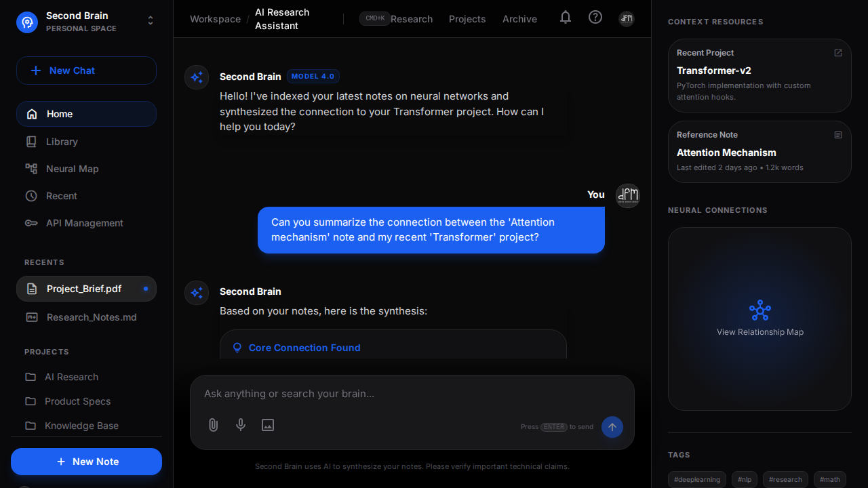Switch to the Projects tab
Image resolution: width=868 pixels, height=488 pixels.
pyautogui.click(x=467, y=19)
